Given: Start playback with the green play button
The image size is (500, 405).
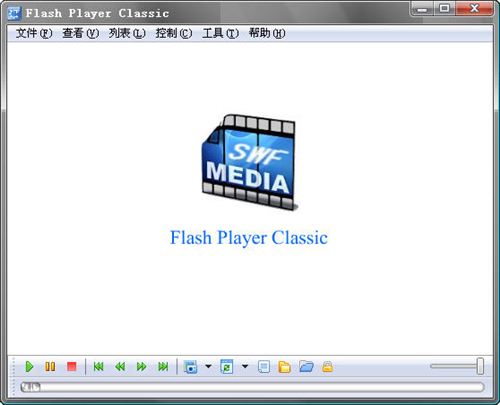Looking at the screenshot, I should click(x=29, y=367).
